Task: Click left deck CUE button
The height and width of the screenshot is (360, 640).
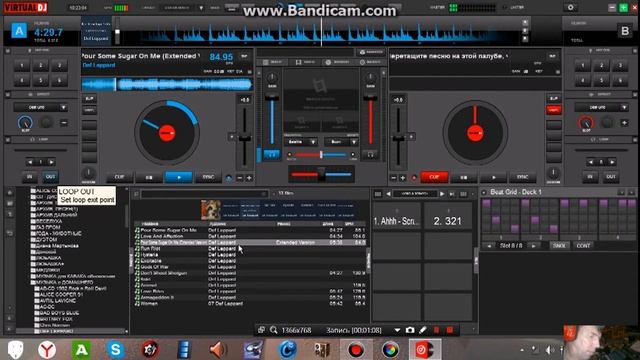Action: pos(120,177)
